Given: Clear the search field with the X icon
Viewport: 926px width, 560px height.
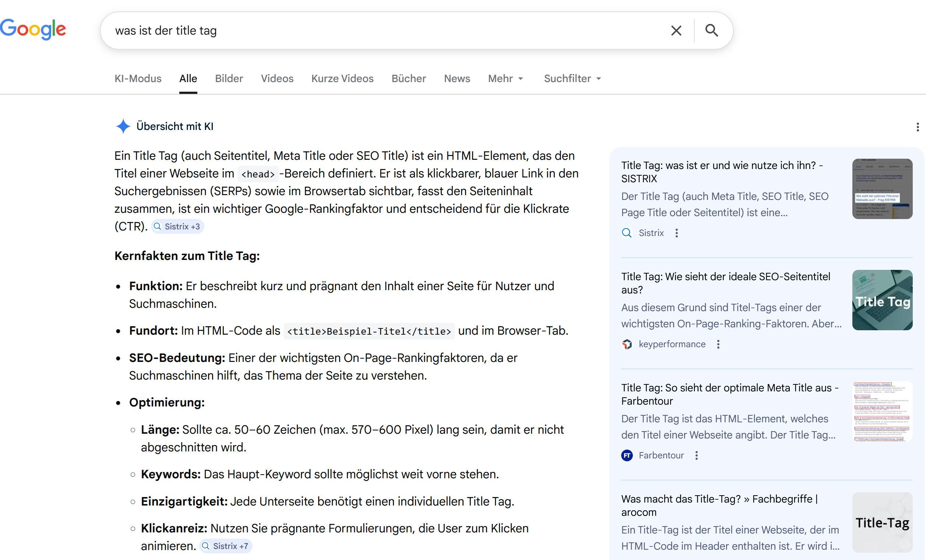Looking at the screenshot, I should [x=676, y=30].
